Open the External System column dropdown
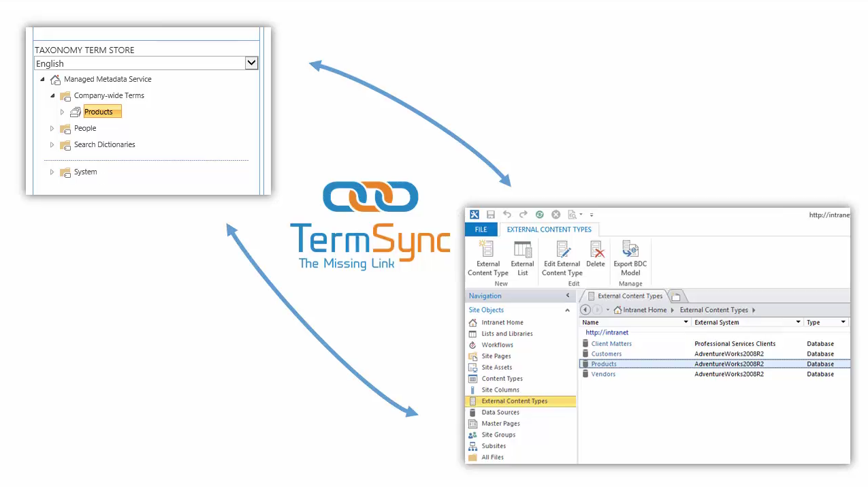 799,322
